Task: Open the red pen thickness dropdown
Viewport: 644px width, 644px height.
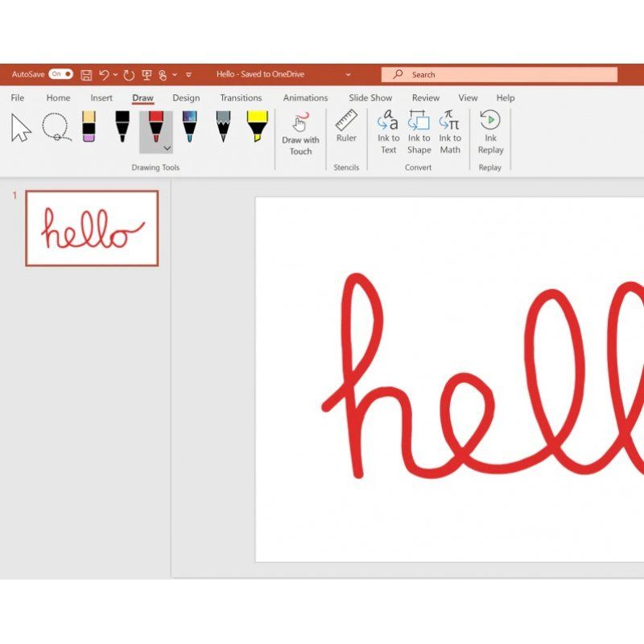Action: click(167, 148)
